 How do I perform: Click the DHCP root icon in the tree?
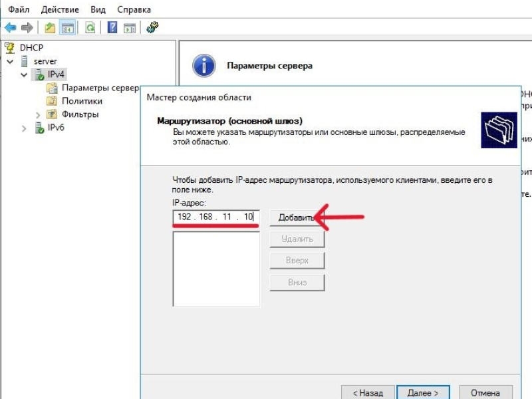point(10,48)
